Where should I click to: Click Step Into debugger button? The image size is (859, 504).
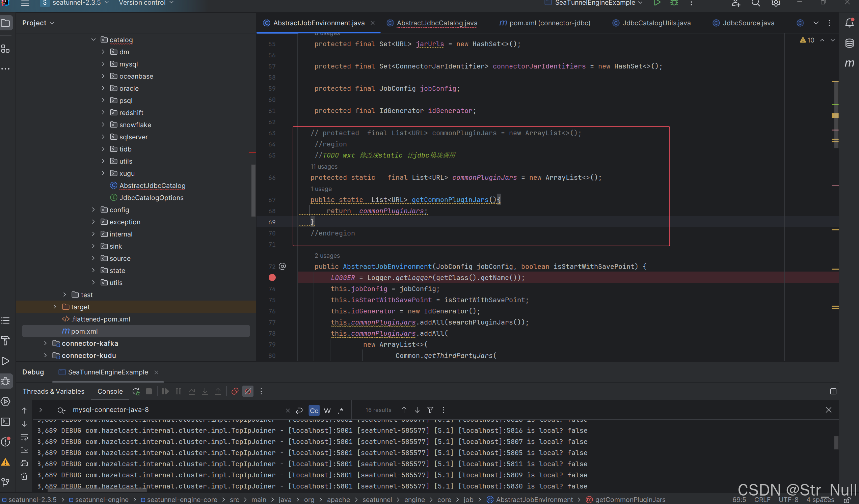coord(205,392)
